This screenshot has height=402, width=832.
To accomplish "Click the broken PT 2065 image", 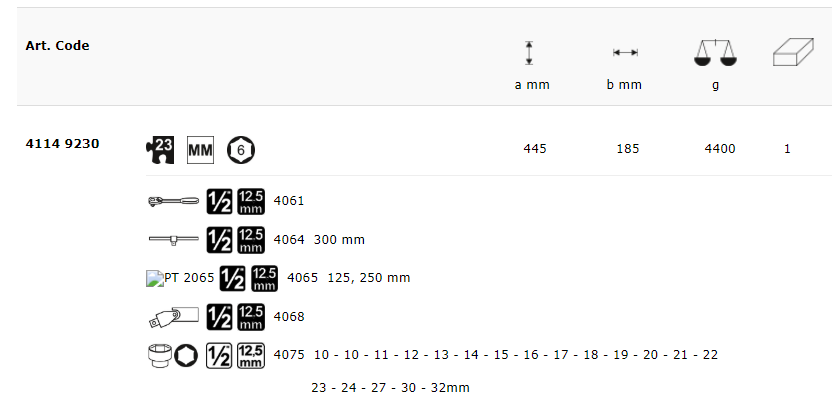I will coord(180,278).
